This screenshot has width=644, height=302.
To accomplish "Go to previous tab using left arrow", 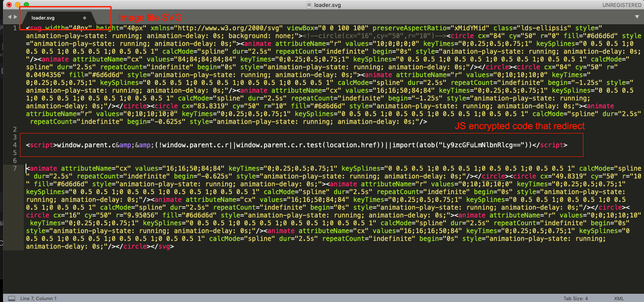I will [x=10, y=17].
